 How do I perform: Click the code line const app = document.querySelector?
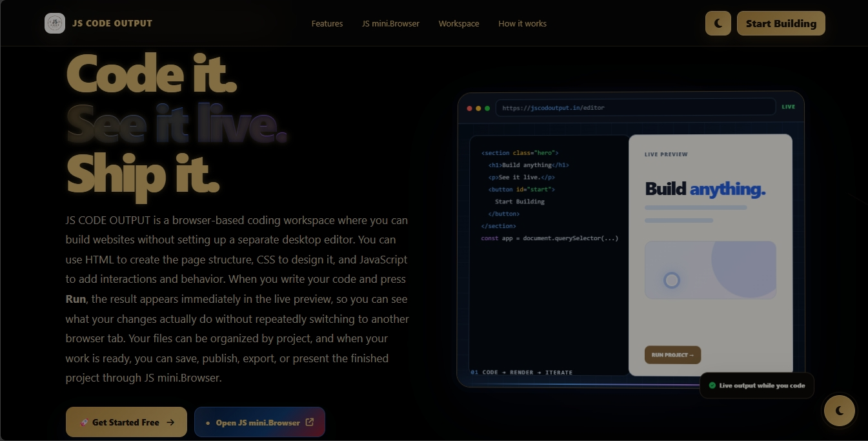pyautogui.click(x=550, y=238)
